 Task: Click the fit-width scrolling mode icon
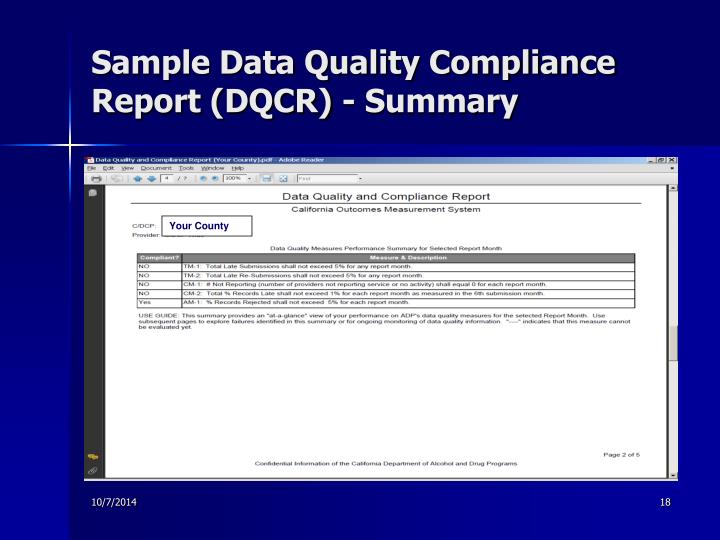pos(266,179)
